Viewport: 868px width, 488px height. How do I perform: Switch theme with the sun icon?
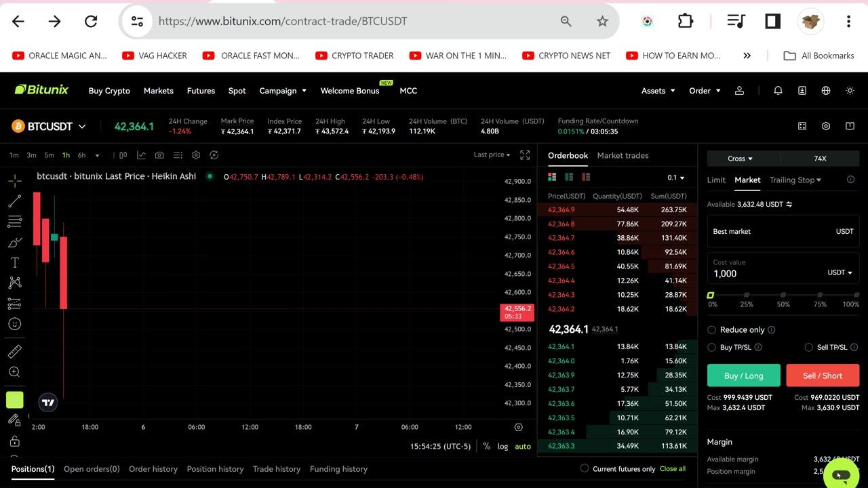pyautogui.click(x=850, y=90)
